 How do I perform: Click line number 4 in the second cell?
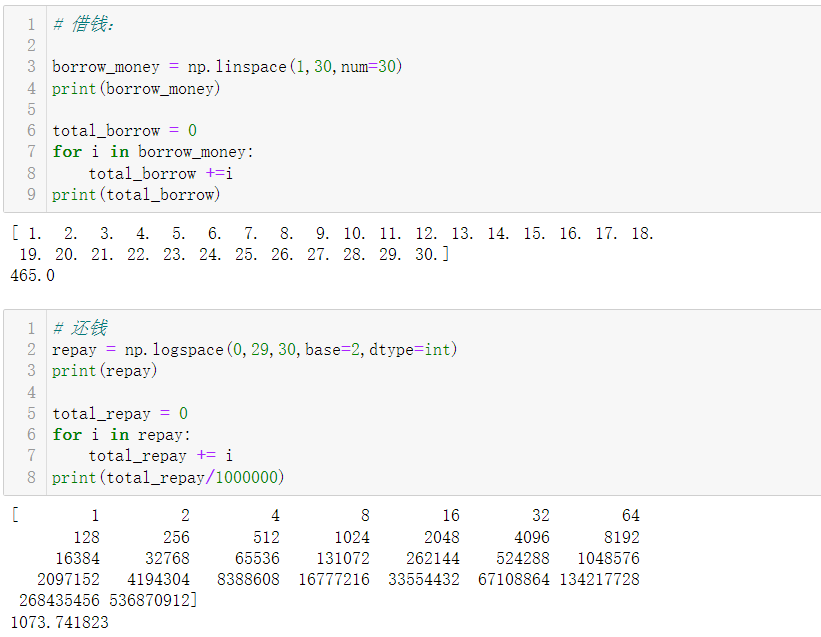pos(31,392)
